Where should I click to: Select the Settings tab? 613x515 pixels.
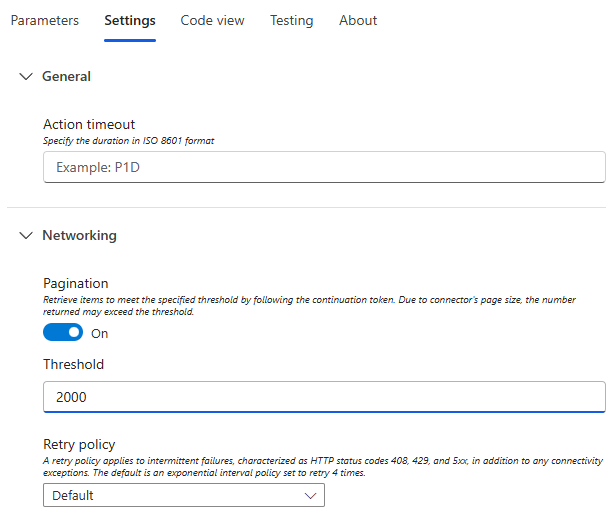130,21
